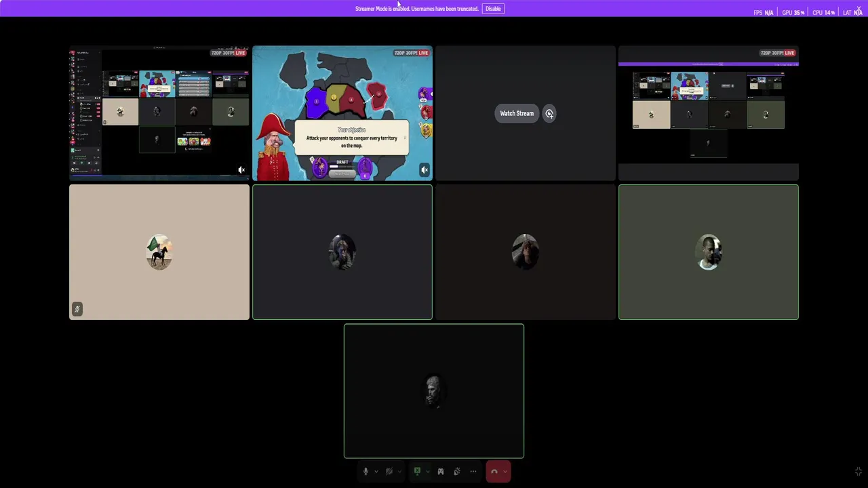Open screen share options chevron

point(427,472)
